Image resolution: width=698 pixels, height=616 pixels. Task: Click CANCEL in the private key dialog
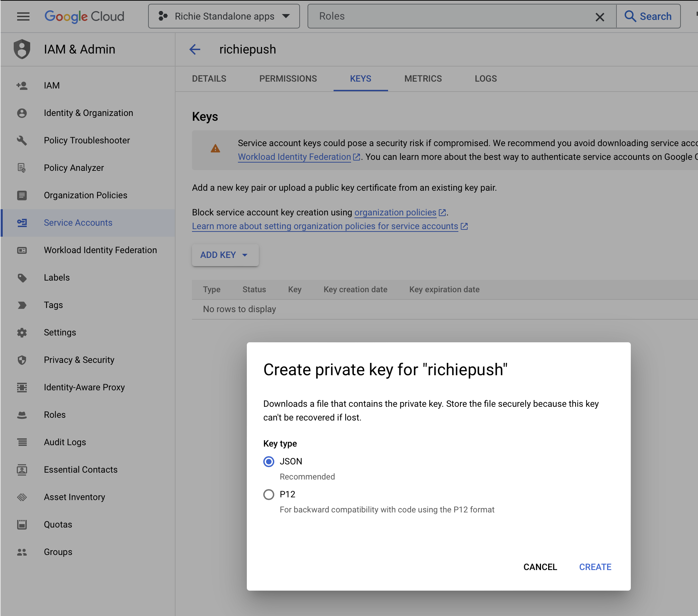pyautogui.click(x=540, y=567)
